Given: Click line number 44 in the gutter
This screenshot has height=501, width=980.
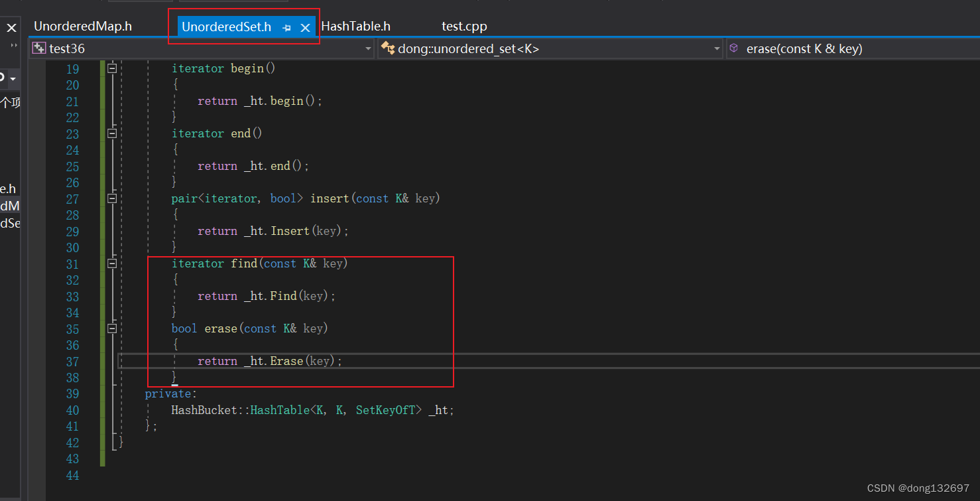Looking at the screenshot, I should [x=72, y=475].
